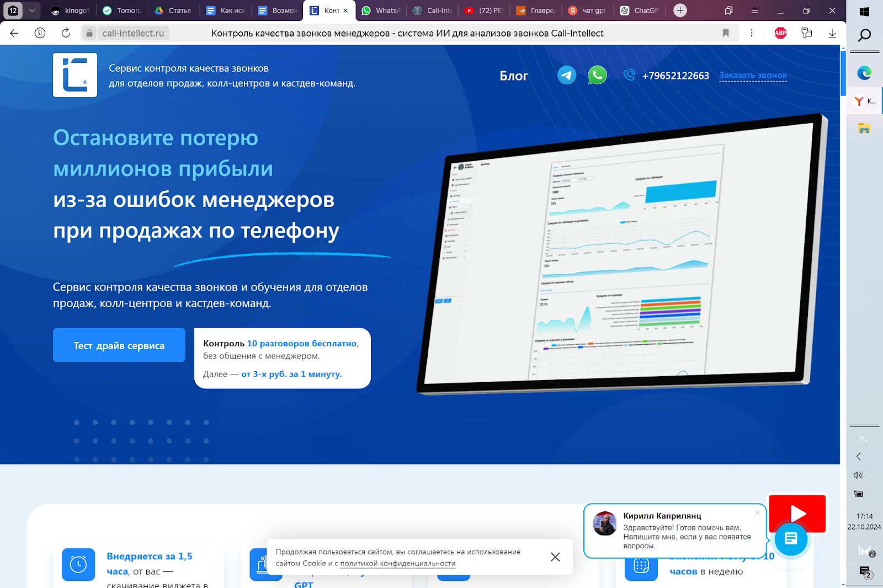Image resolution: width=883 pixels, height=588 pixels.
Task: Open browser downloads
Action: click(x=832, y=33)
